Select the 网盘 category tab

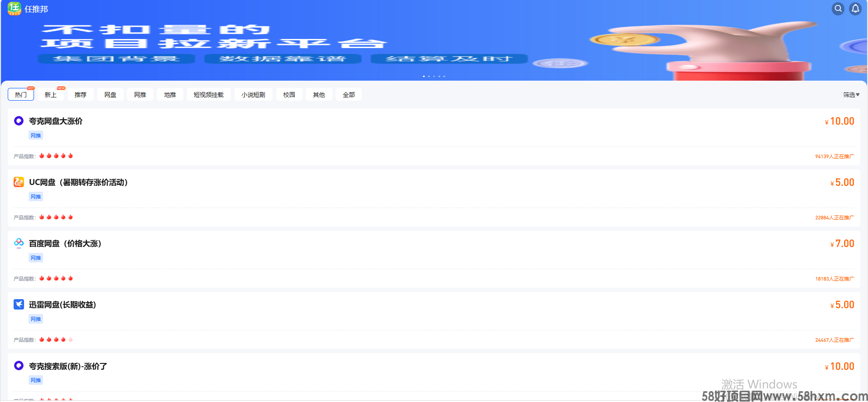coord(110,95)
